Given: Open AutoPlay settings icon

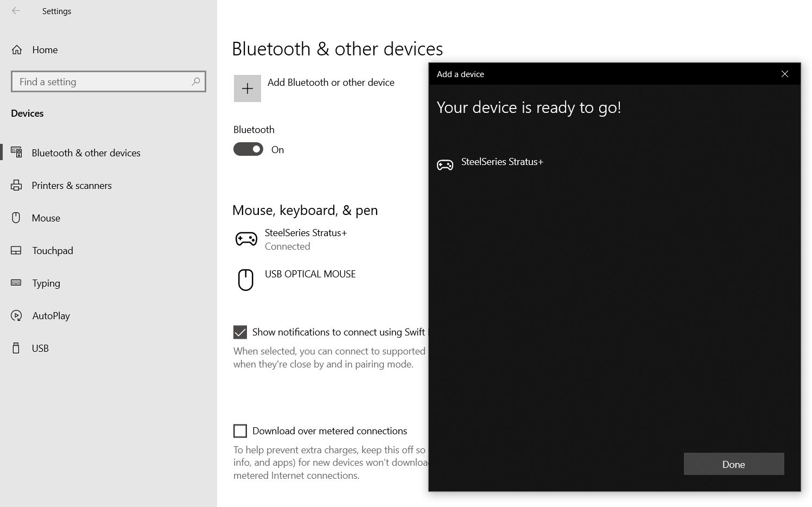Looking at the screenshot, I should [x=16, y=315].
